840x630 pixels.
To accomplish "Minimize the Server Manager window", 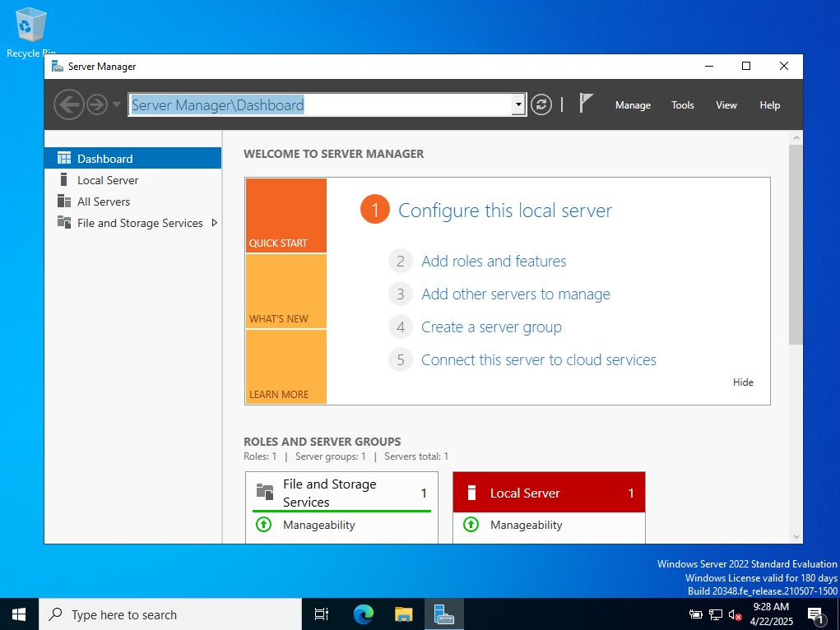I will 709,67.
